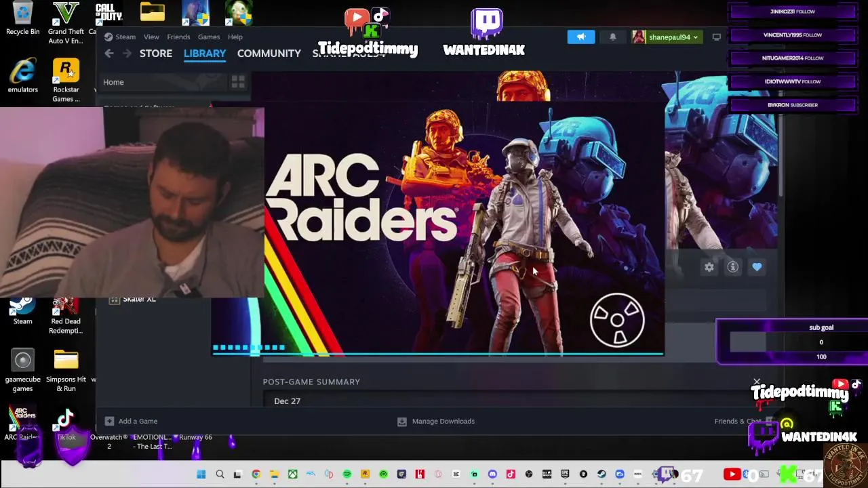This screenshot has width=868, height=488.
Task: Open the Games menu
Action: [209, 37]
